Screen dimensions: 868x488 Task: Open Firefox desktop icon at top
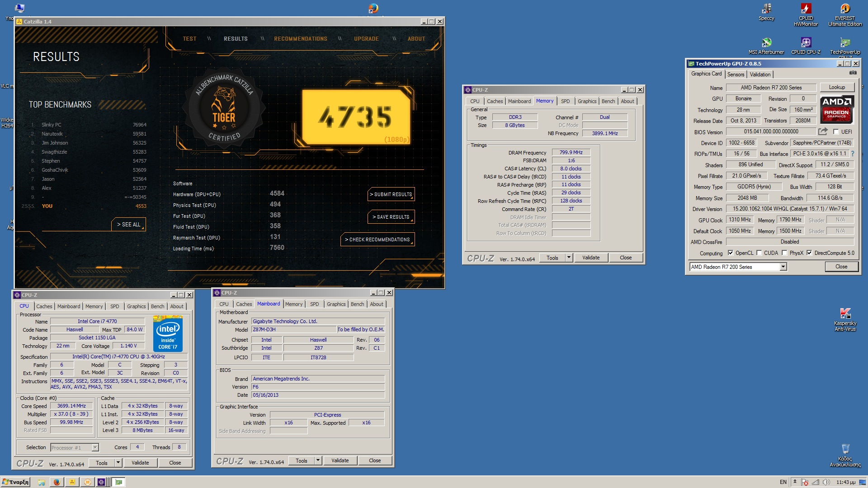(373, 8)
